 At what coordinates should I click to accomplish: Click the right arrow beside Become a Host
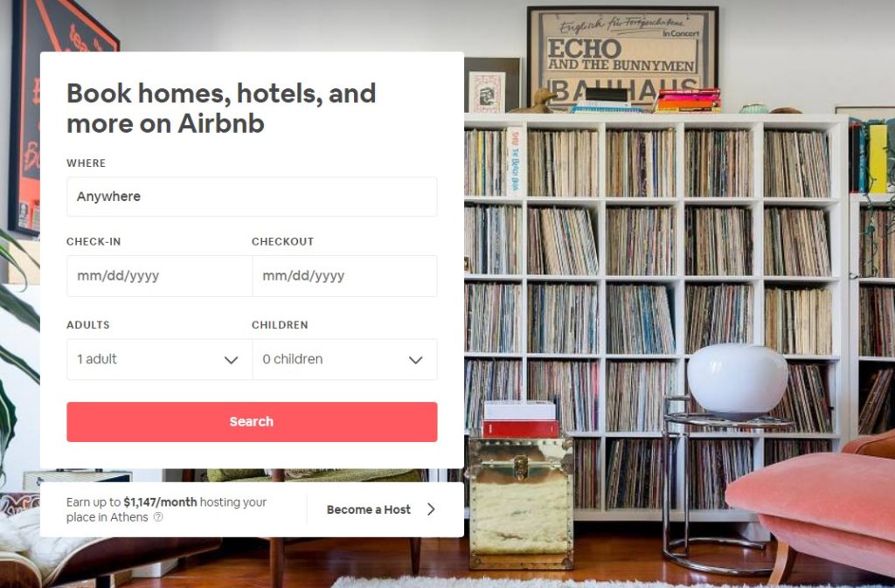[432, 509]
